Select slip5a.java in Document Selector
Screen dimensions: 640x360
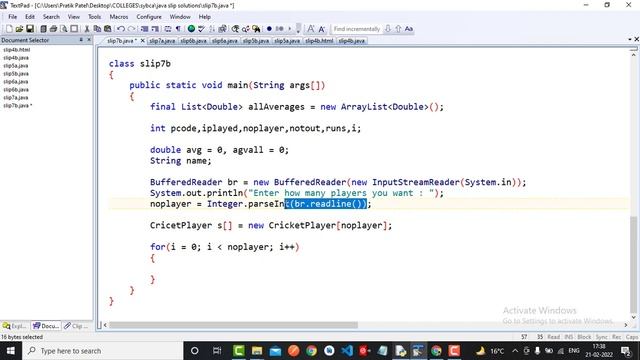[x=16, y=66]
